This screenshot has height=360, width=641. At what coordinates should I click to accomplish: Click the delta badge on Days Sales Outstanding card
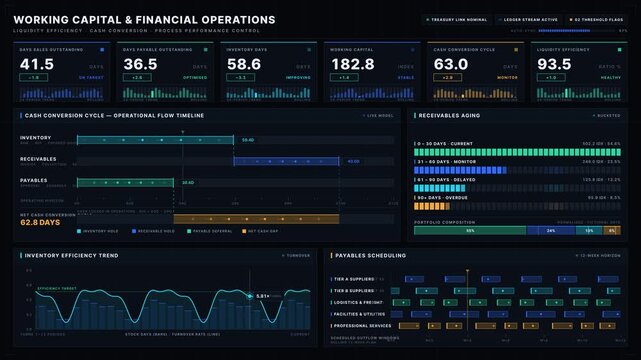(34, 77)
